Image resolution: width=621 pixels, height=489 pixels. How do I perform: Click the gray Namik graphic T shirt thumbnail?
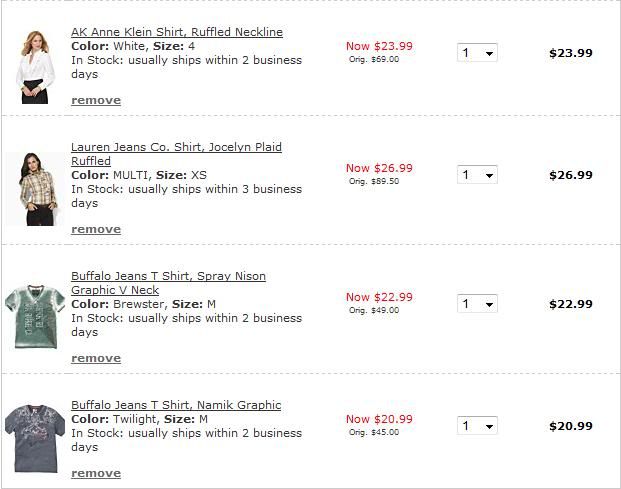pyautogui.click(x=35, y=438)
